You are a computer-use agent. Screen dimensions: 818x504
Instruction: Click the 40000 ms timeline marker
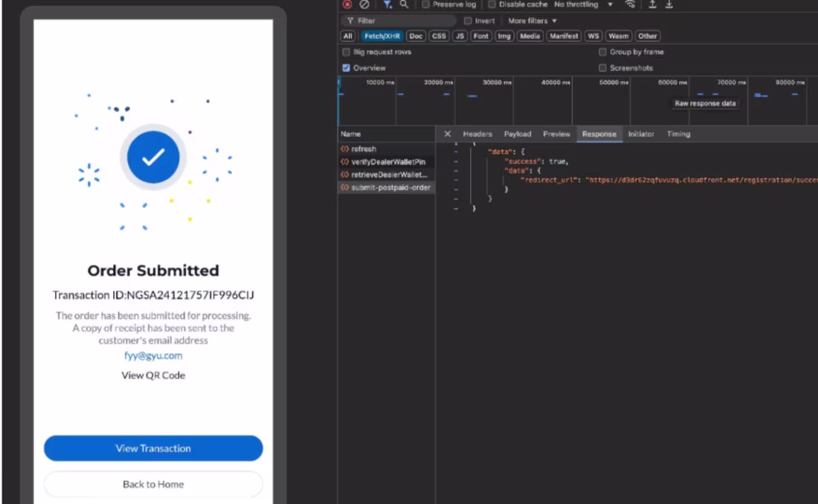(555, 83)
